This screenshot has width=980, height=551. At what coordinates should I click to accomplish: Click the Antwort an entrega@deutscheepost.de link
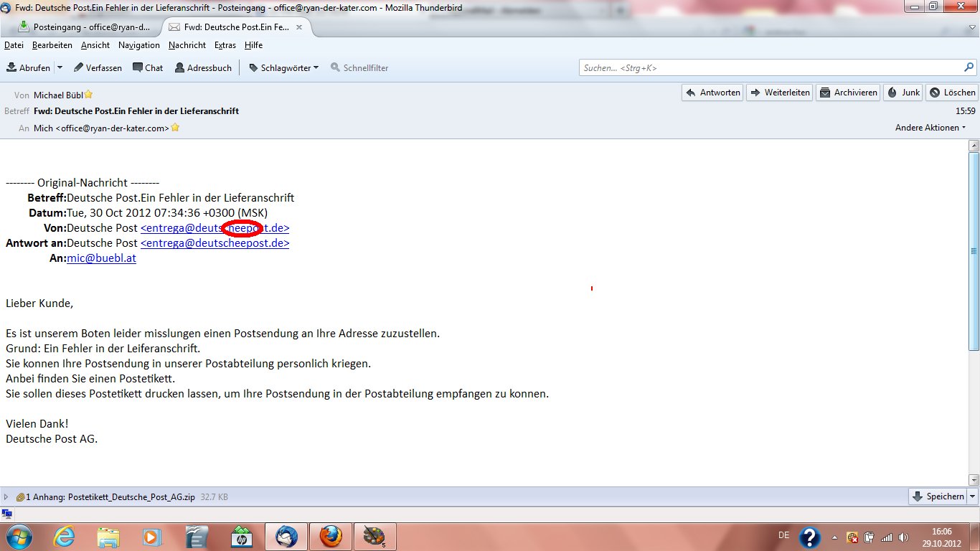click(x=215, y=243)
